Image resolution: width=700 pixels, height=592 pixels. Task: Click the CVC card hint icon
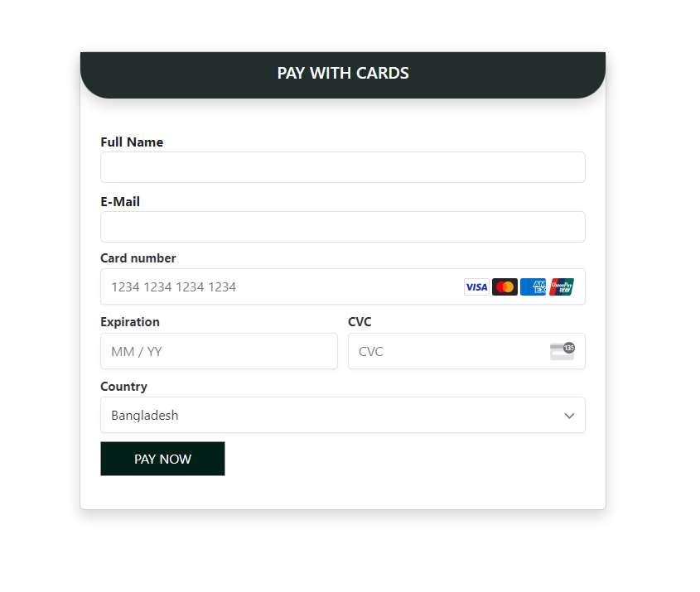pos(562,351)
